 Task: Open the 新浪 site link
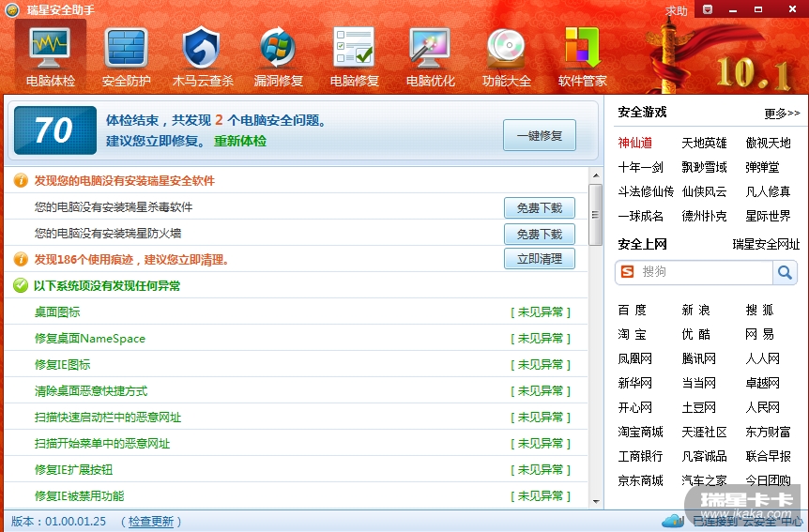pos(696,311)
